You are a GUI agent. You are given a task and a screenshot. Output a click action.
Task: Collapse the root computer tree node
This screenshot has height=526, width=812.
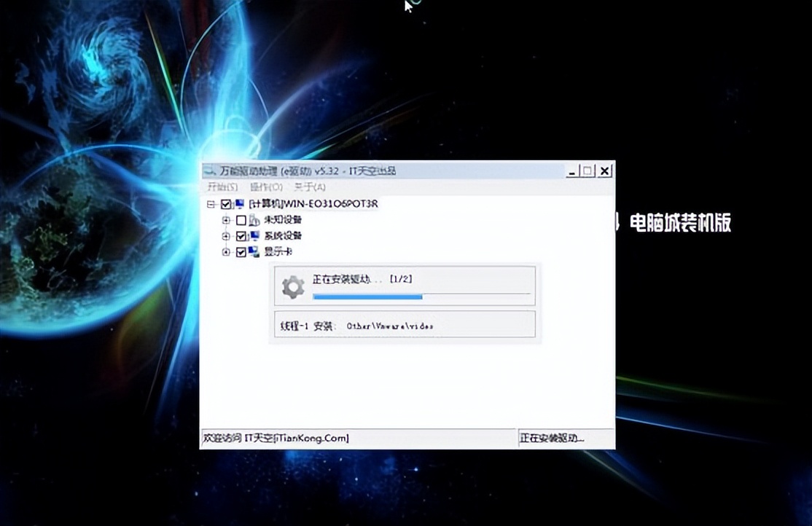(211, 204)
